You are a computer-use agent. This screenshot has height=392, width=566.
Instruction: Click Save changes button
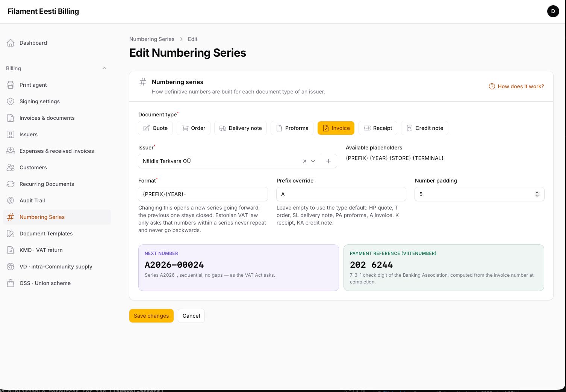point(151,316)
